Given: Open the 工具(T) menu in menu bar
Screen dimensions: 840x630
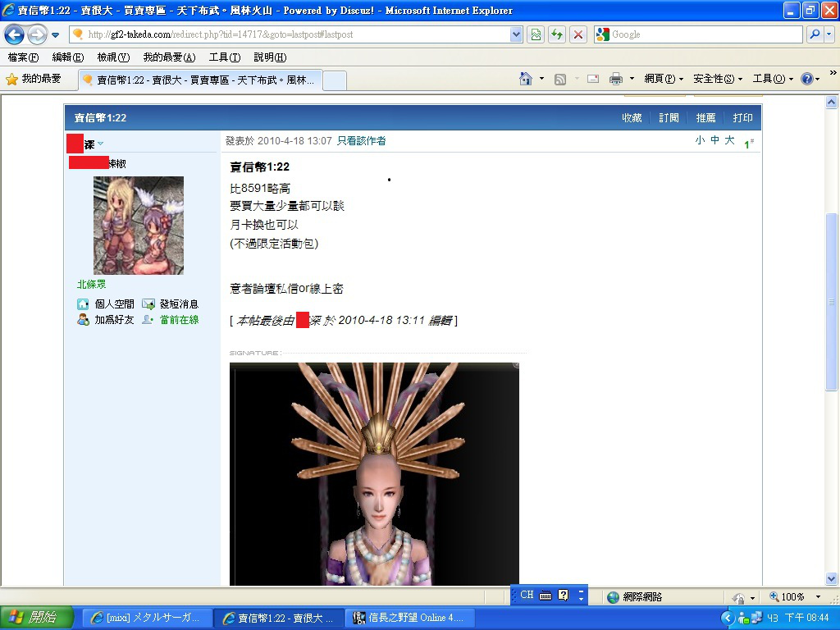Looking at the screenshot, I should tap(225, 57).
